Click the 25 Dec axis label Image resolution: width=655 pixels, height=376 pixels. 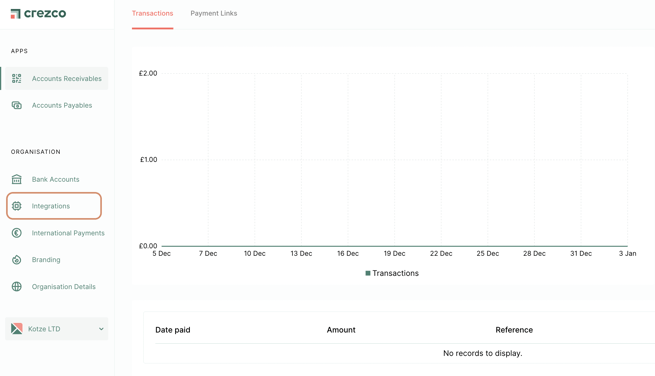click(487, 254)
